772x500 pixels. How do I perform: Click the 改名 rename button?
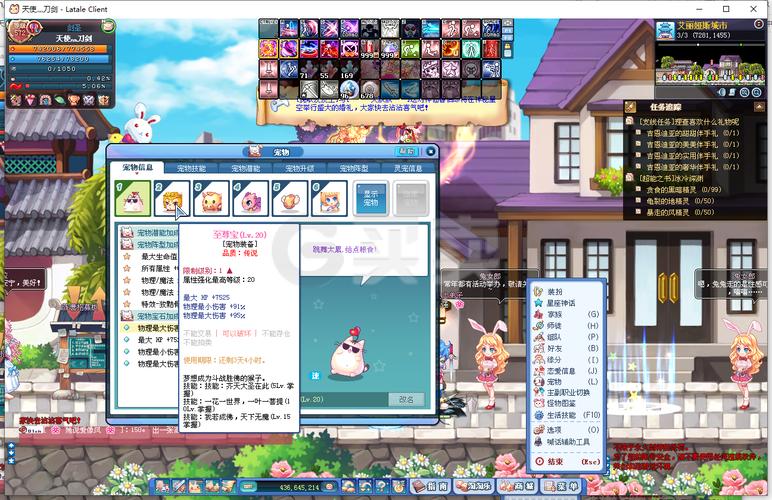click(406, 399)
